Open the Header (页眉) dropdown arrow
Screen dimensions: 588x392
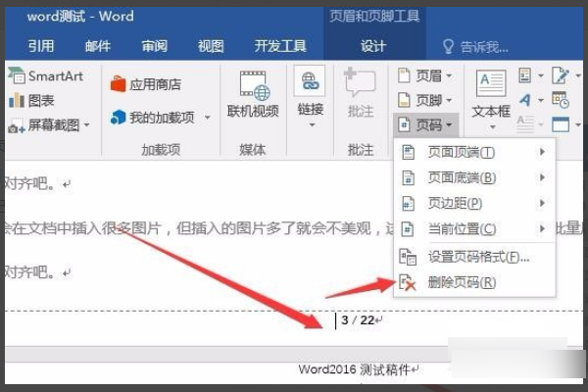[449, 75]
